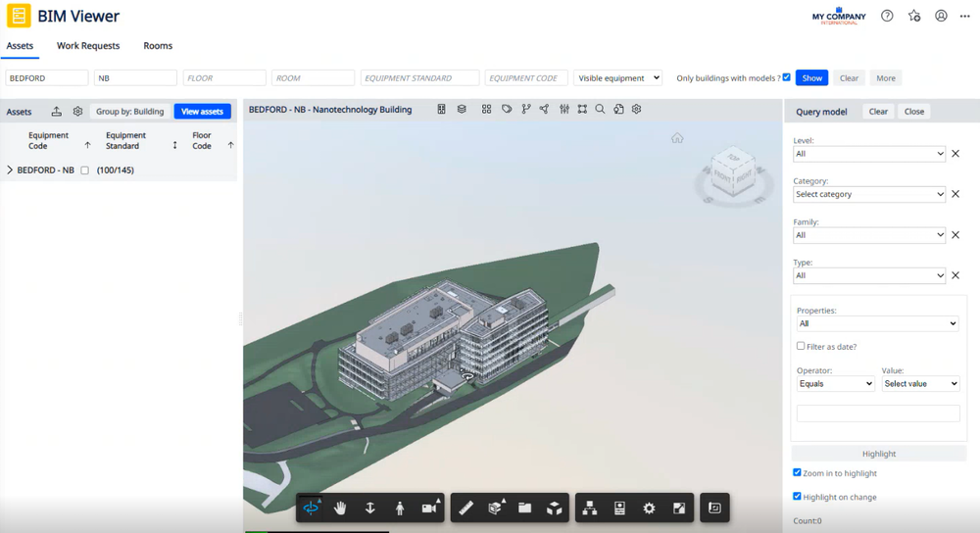Open the four-squares grid icon
The width and height of the screenshot is (980, 533).
click(x=486, y=110)
